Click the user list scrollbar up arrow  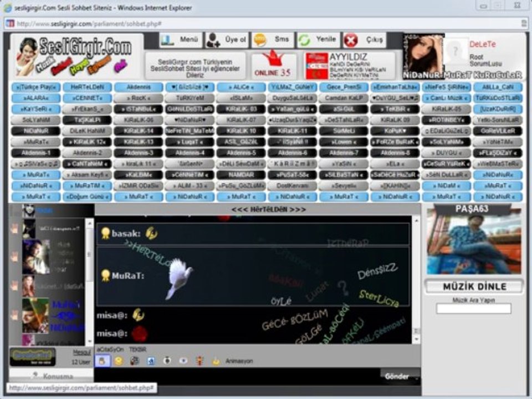coord(90,223)
